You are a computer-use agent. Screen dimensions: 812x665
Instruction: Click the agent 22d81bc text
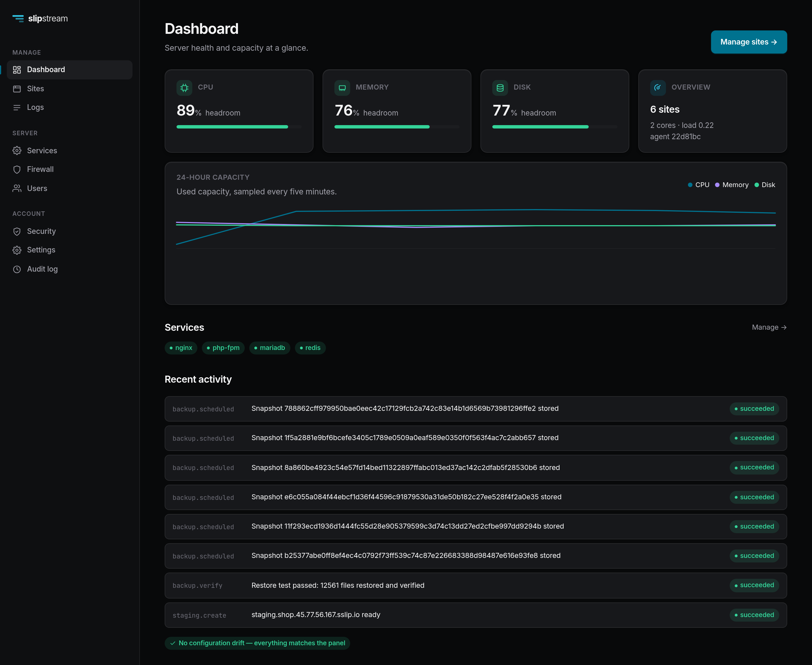point(676,137)
